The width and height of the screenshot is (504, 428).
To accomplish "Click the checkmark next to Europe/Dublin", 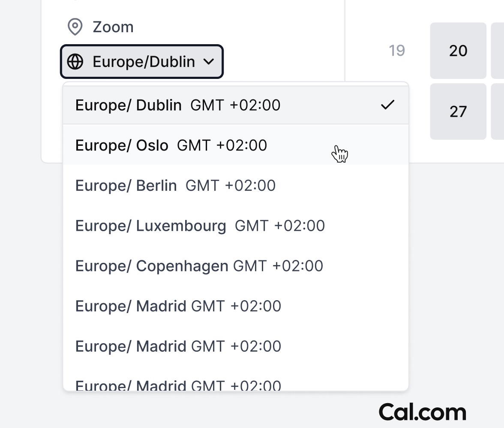I will tap(387, 104).
